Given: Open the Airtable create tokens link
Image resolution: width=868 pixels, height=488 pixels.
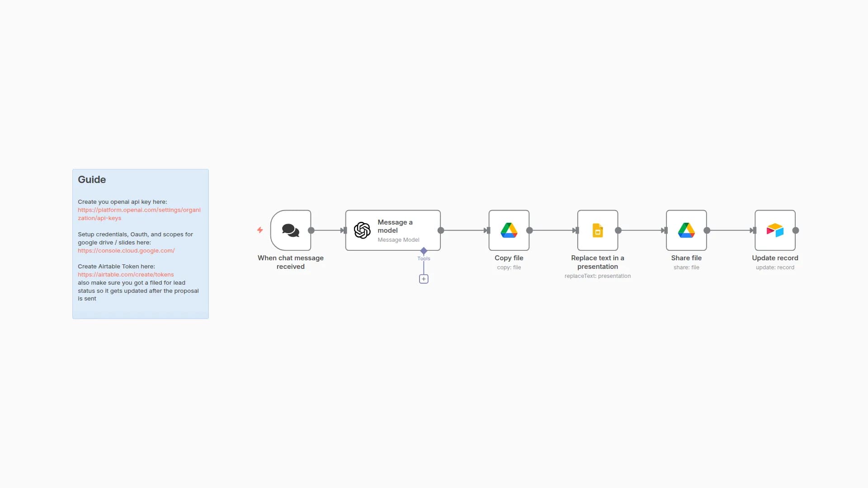Looking at the screenshot, I should [126, 274].
